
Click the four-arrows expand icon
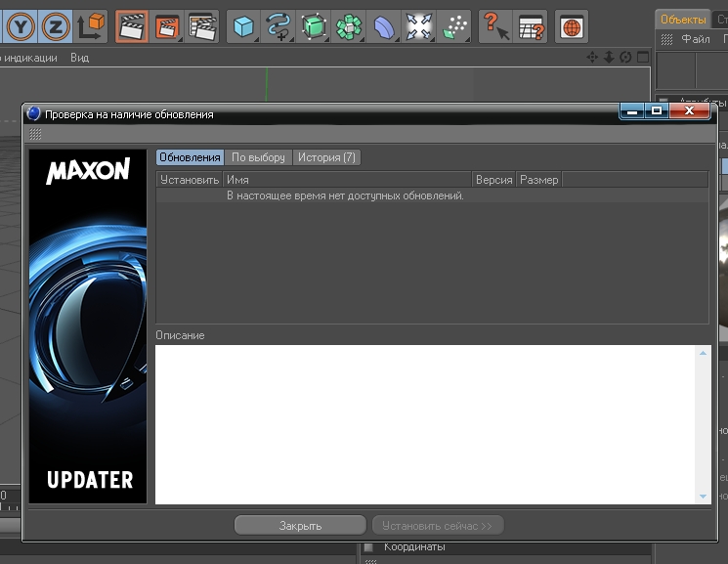pyautogui.click(x=419, y=26)
